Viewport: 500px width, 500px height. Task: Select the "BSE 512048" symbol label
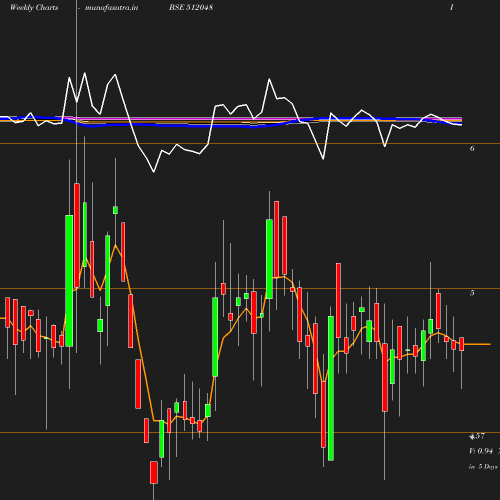[191, 7]
